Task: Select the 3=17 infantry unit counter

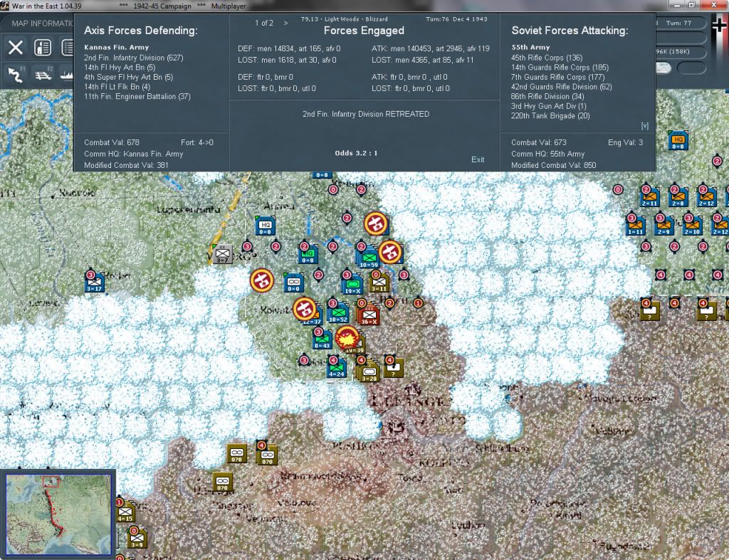Action: coord(94,282)
